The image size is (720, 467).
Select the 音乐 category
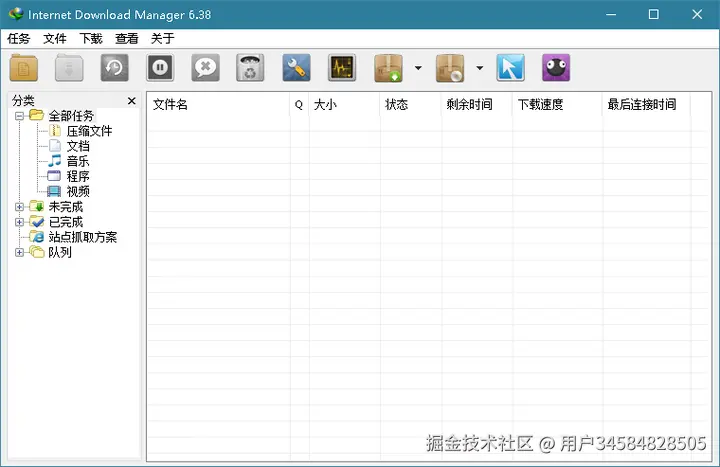click(78, 161)
